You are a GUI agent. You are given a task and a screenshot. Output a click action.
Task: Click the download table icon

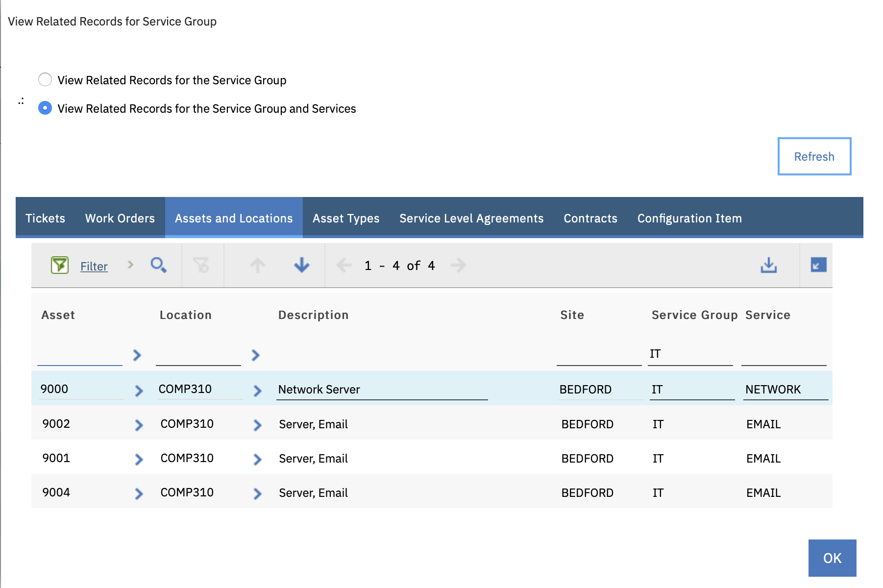[768, 265]
